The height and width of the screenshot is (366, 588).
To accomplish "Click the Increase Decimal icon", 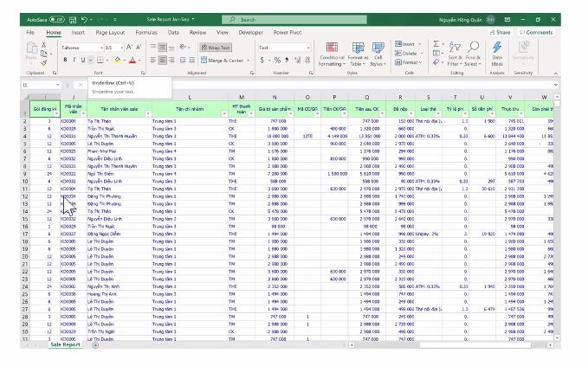I will tap(298, 60).
